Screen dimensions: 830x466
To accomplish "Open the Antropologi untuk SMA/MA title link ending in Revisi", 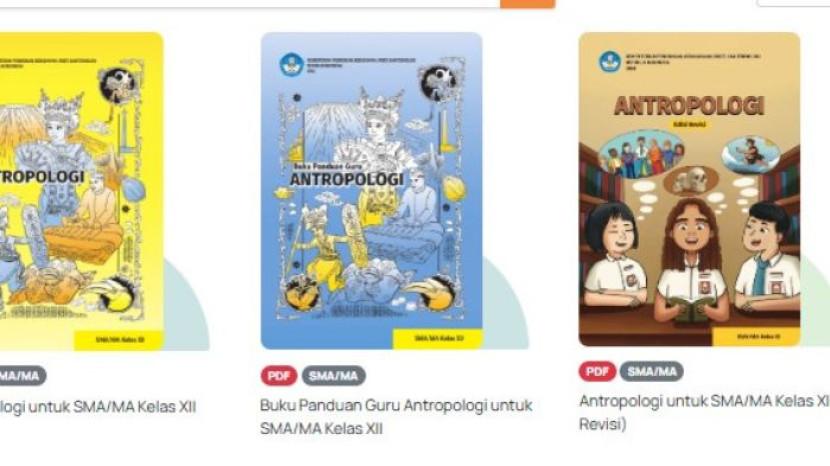I will pyautogui.click(x=704, y=413).
